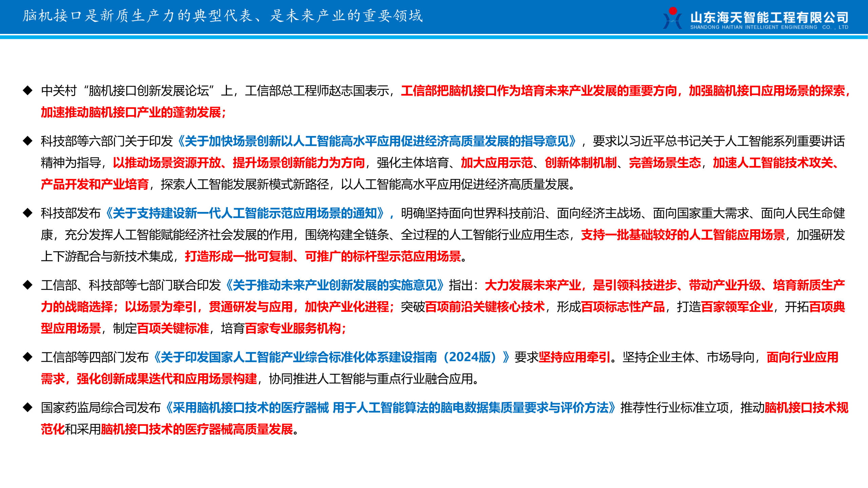This screenshot has height=488, width=868.
Task: Click the fifth diamond bullet marker
Action: point(27,357)
